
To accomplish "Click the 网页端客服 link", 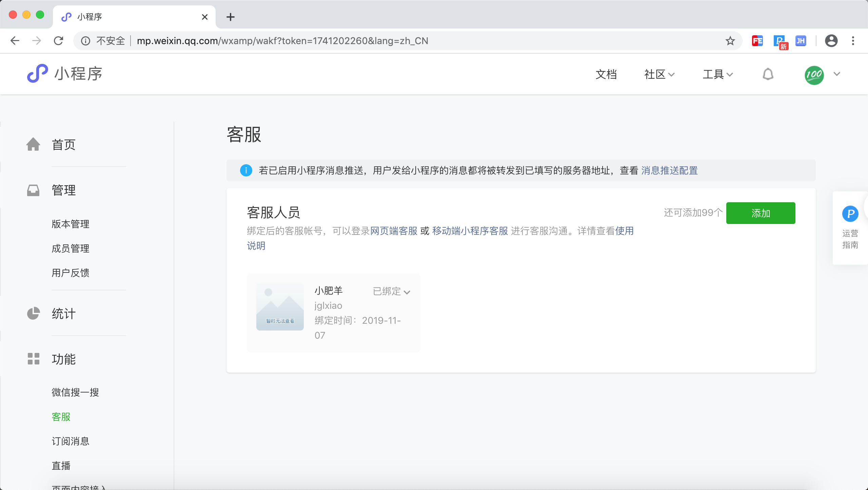I will click(394, 231).
